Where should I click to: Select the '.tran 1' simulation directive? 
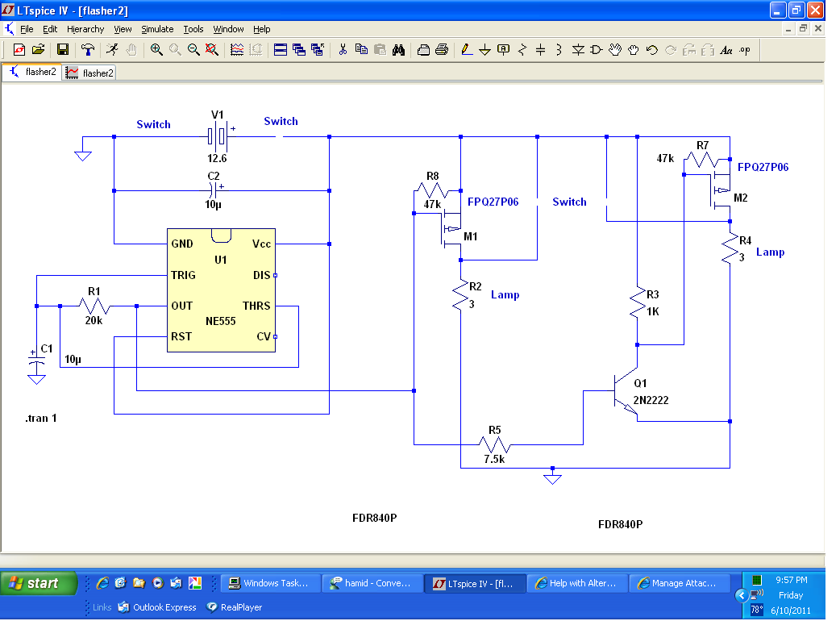pyautogui.click(x=41, y=418)
